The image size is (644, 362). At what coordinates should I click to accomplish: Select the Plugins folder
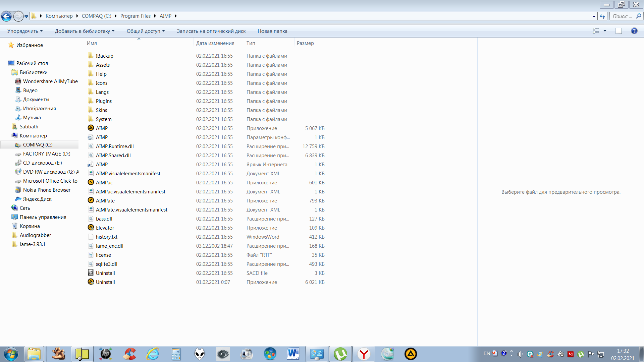[x=104, y=101]
